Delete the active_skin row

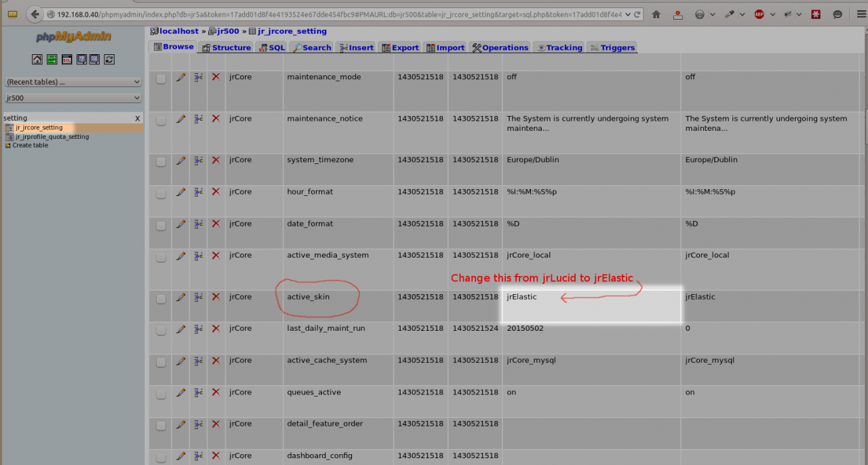pos(216,297)
